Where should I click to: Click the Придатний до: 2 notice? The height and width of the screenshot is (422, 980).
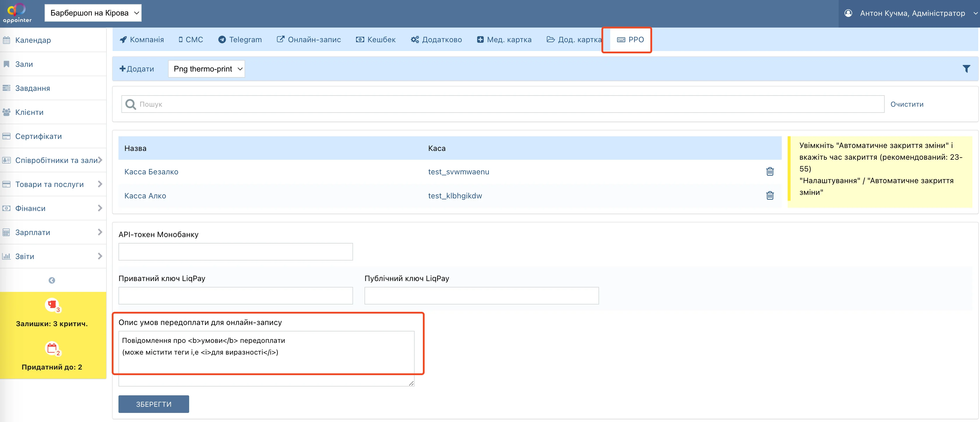pos(52,367)
